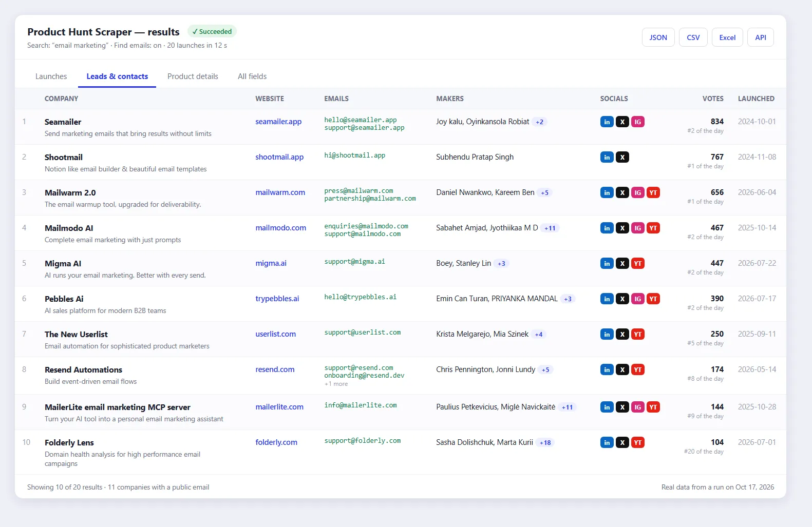The height and width of the screenshot is (527, 812).
Task: Show the +1 more emails for Resend
Action: (336, 384)
